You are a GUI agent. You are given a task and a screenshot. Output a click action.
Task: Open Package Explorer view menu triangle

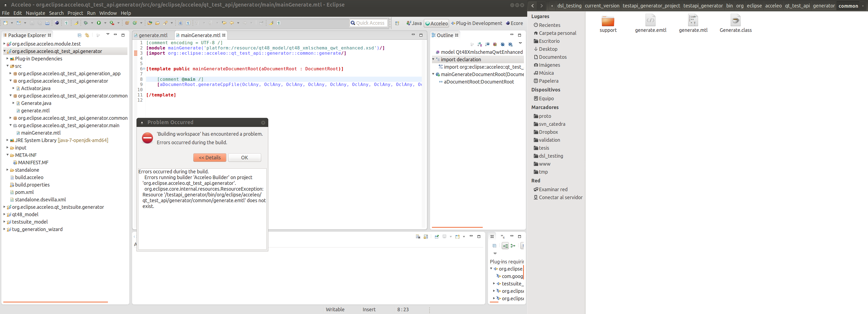108,34
